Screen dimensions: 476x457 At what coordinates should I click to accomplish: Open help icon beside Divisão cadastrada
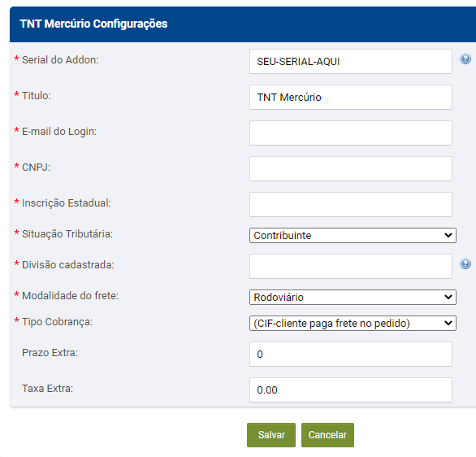(x=465, y=263)
